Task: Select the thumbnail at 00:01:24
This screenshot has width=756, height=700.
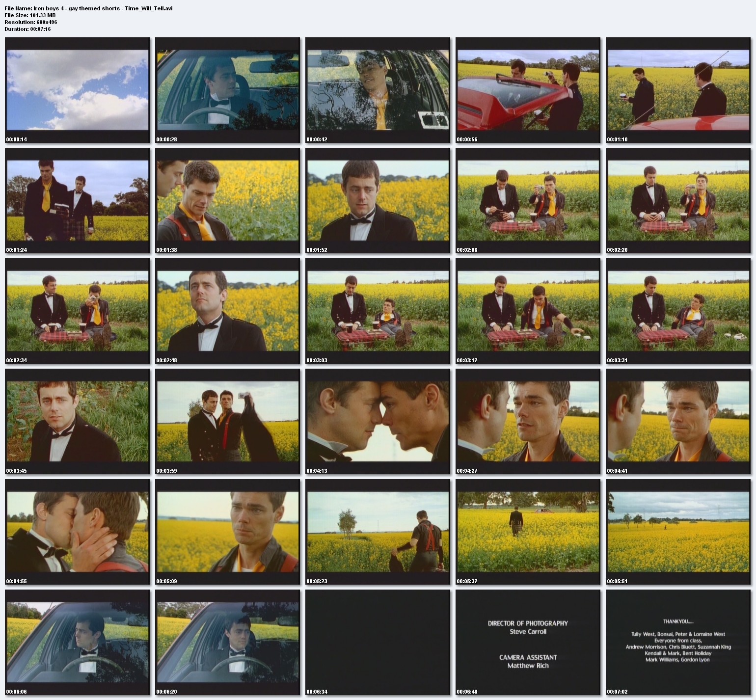Action: (77, 200)
